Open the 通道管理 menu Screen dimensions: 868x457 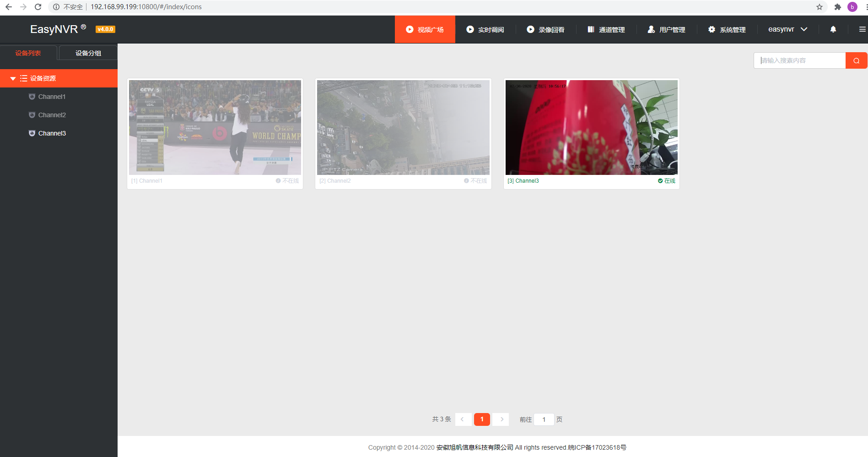[x=606, y=29]
